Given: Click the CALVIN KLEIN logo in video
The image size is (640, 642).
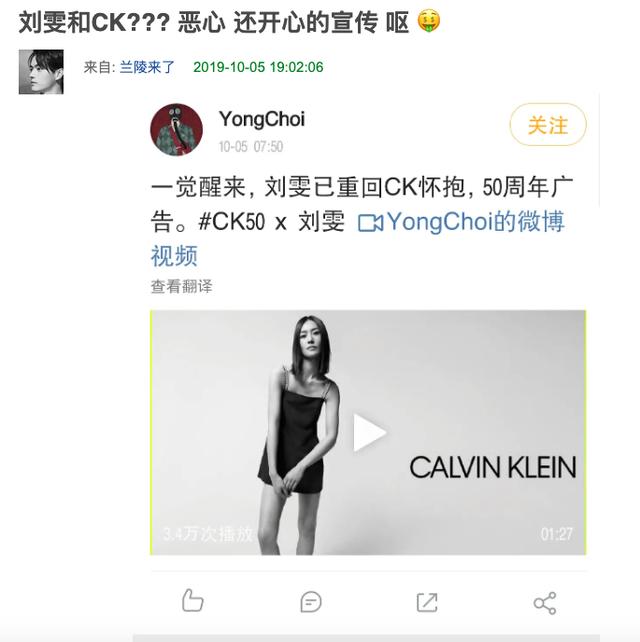Looking at the screenshot, I should [x=493, y=468].
